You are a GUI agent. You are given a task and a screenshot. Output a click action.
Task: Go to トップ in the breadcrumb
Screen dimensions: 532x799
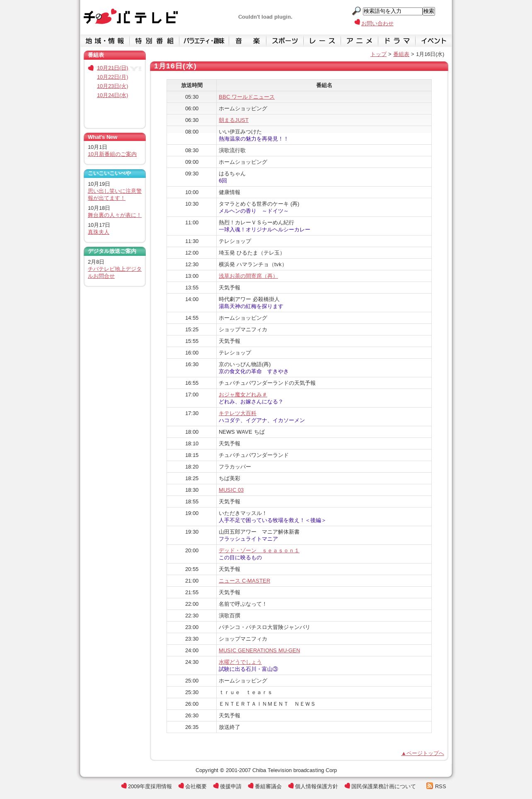pos(378,54)
